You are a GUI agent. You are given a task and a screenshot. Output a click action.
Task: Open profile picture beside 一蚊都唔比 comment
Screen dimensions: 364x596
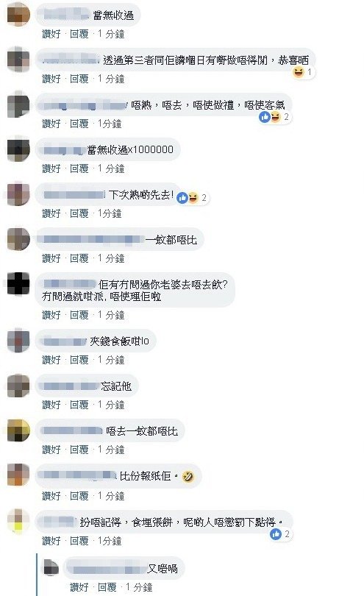point(18,239)
